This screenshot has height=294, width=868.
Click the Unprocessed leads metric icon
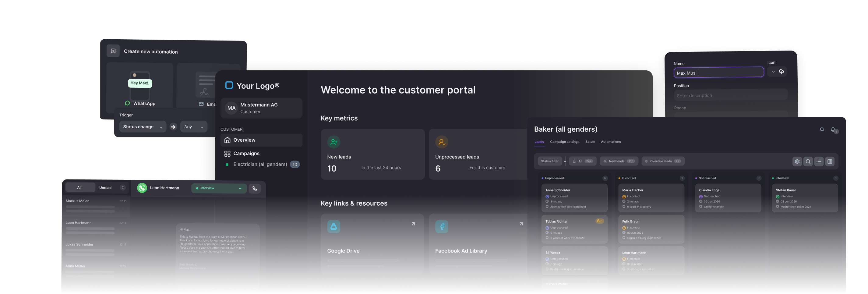click(441, 142)
